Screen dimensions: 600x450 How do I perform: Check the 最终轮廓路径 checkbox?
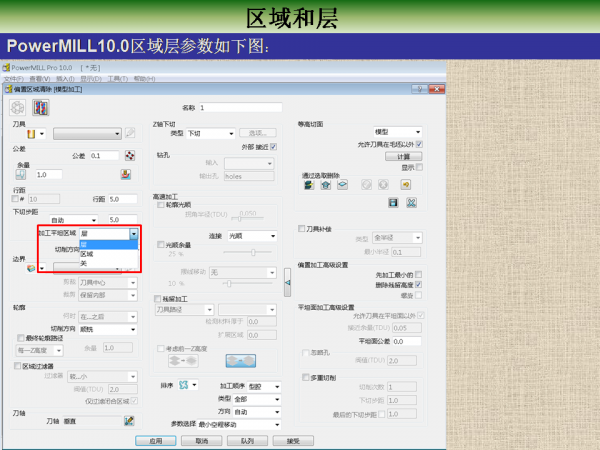pos(21,338)
